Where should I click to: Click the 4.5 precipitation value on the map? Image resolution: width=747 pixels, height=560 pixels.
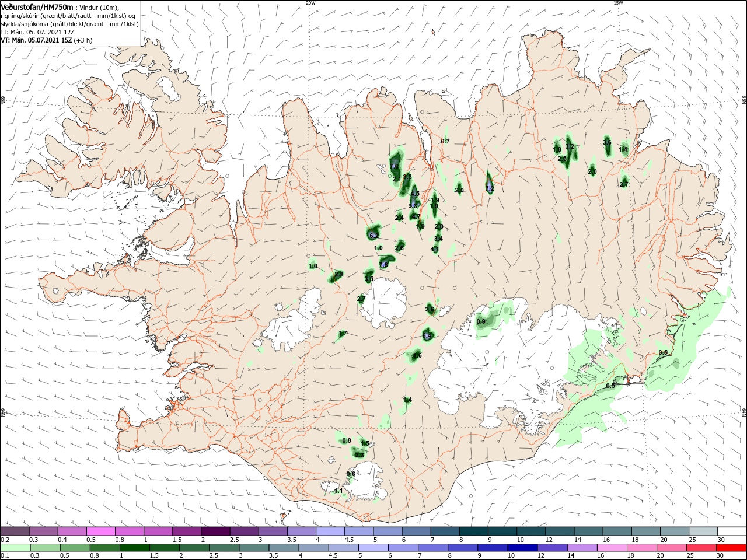coord(415,194)
